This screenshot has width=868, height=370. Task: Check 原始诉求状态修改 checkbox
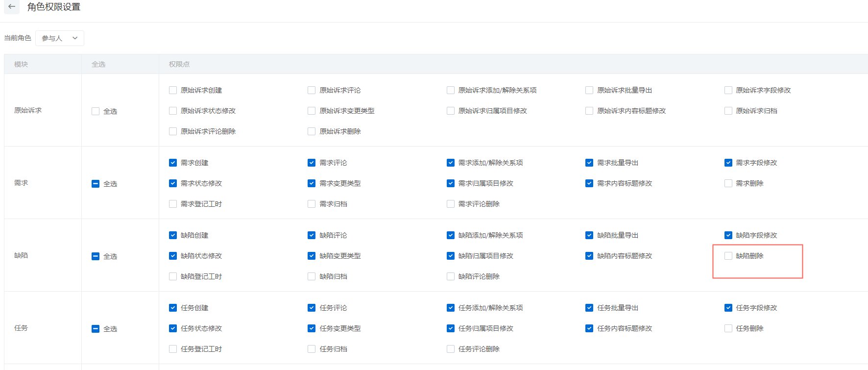pos(173,111)
